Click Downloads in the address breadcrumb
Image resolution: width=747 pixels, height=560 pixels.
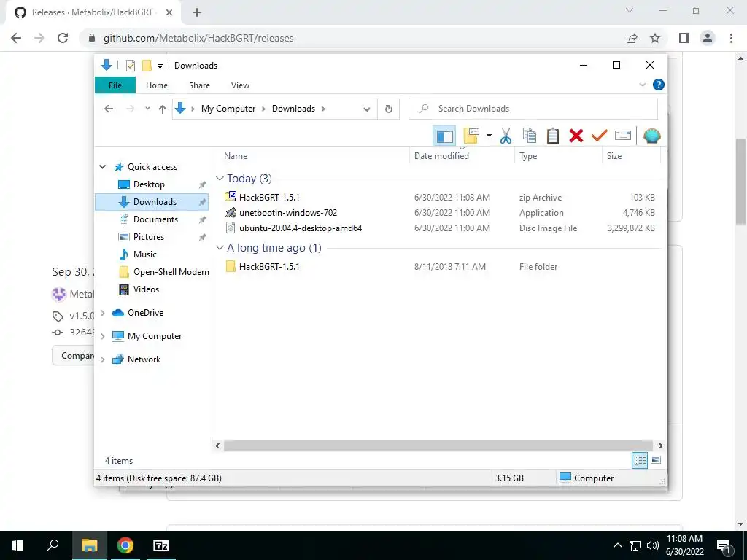click(x=293, y=109)
